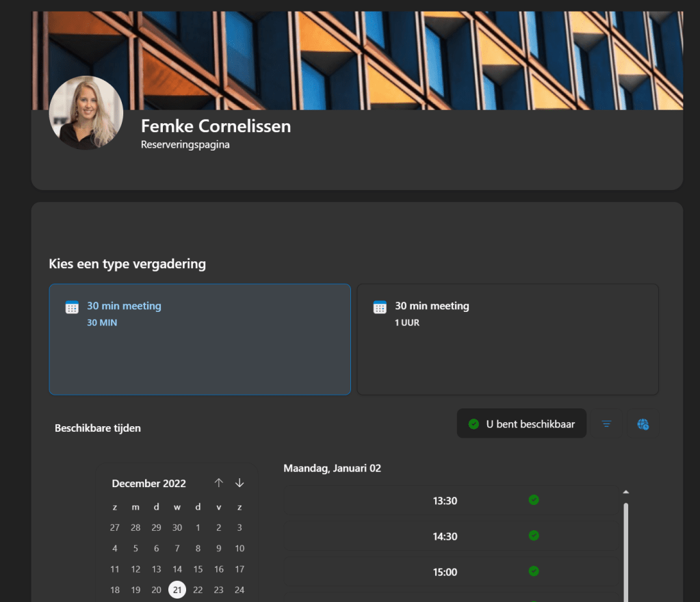Go to previous month with up arrow
Image resolution: width=700 pixels, height=602 pixels.
pyautogui.click(x=218, y=483)
